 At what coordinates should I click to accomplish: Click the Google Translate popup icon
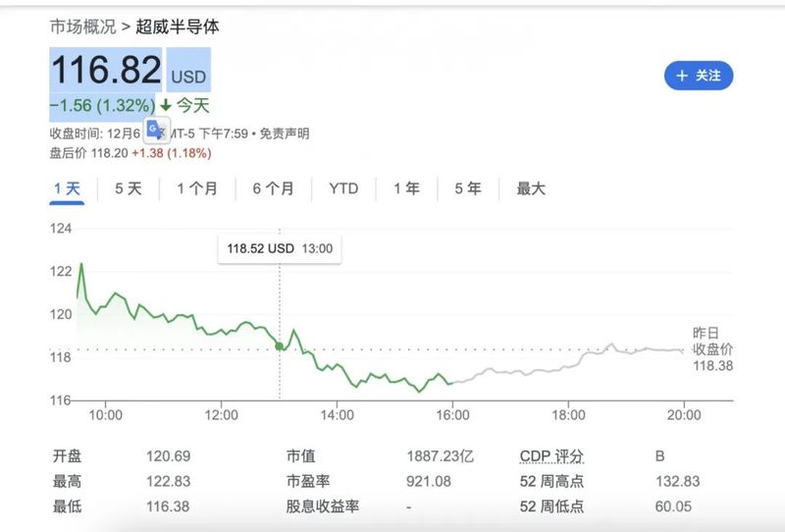click(x=157, y=131)
